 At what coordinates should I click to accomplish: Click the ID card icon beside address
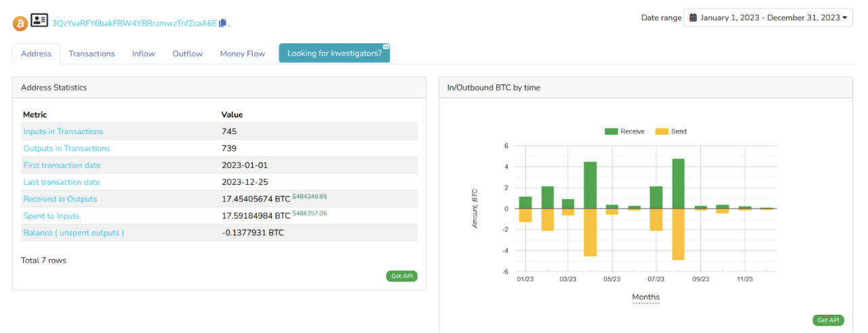(x=39, y=21)
